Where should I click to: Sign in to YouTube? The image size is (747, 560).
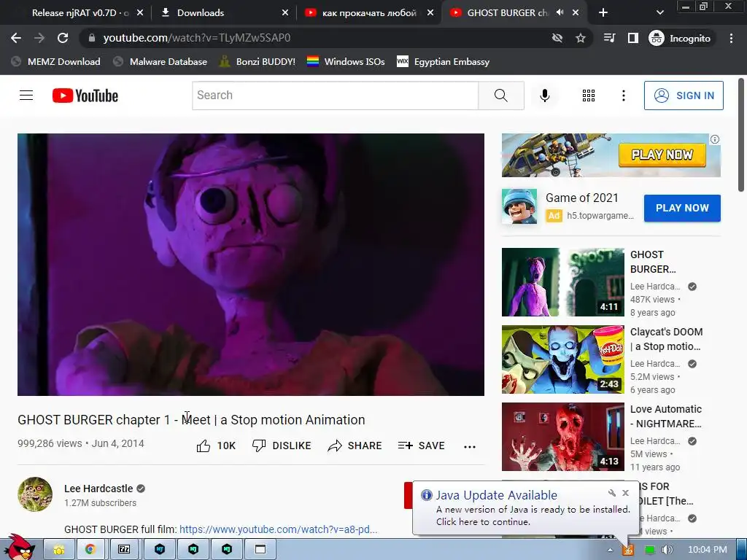(x=683, y=96)
